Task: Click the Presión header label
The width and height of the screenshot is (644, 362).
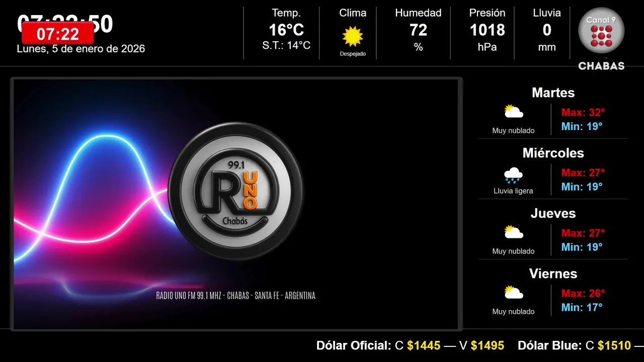Action: click(x=487, y=13)
